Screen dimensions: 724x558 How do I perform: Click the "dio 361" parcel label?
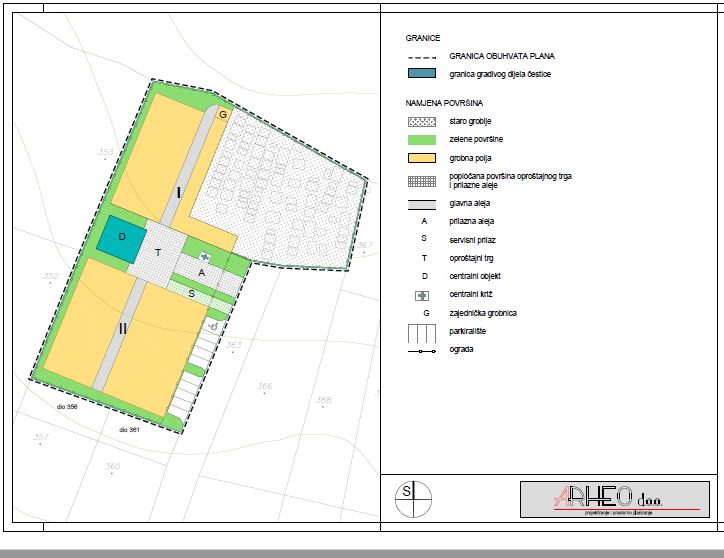[x=131, y=429]
